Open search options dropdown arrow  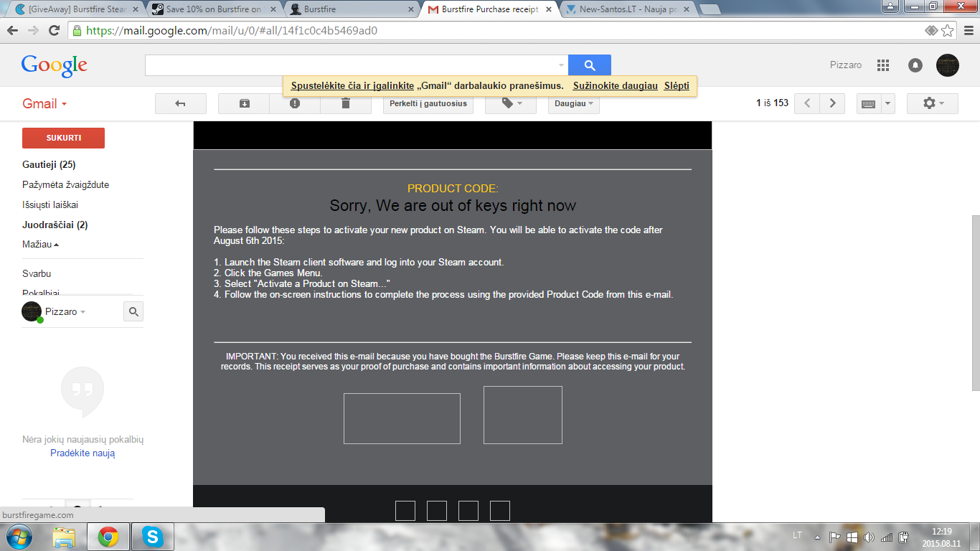click(561, 65)
